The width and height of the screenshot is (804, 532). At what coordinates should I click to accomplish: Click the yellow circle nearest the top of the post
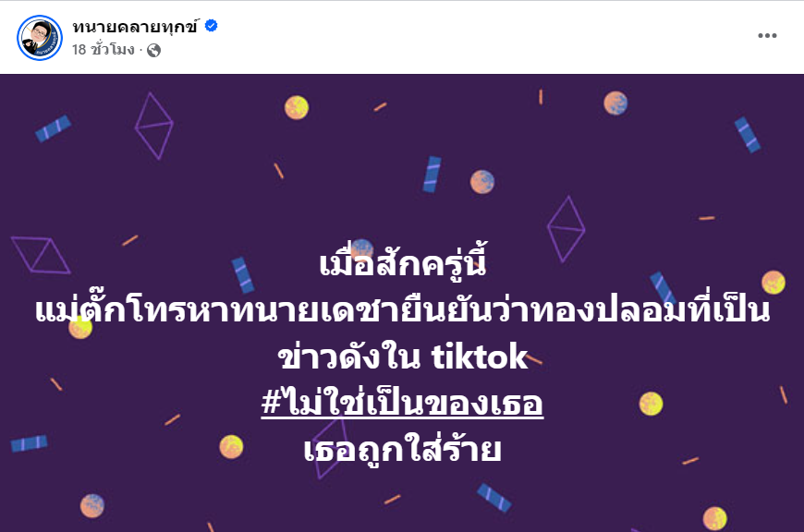coord(297,108)
